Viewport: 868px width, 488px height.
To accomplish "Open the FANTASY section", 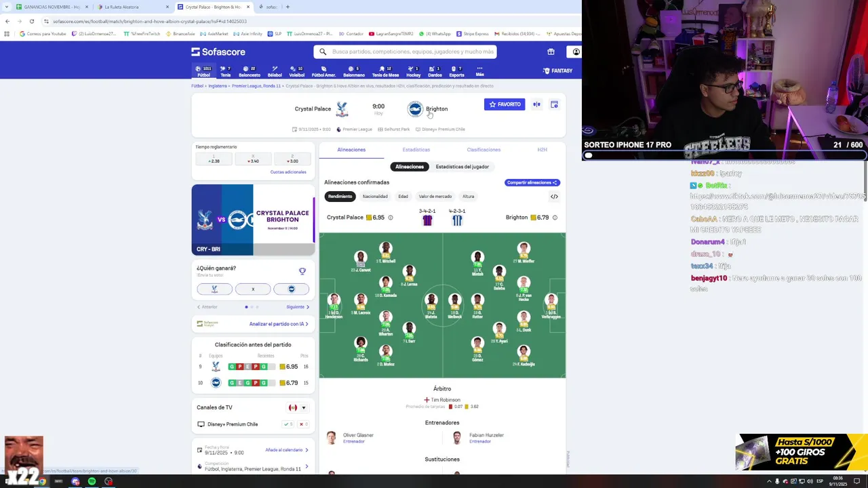I will click(557, 70).
